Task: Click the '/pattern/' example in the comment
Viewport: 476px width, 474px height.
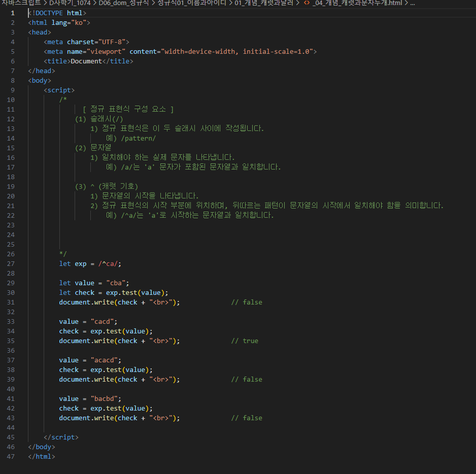Action: point(139,139)
